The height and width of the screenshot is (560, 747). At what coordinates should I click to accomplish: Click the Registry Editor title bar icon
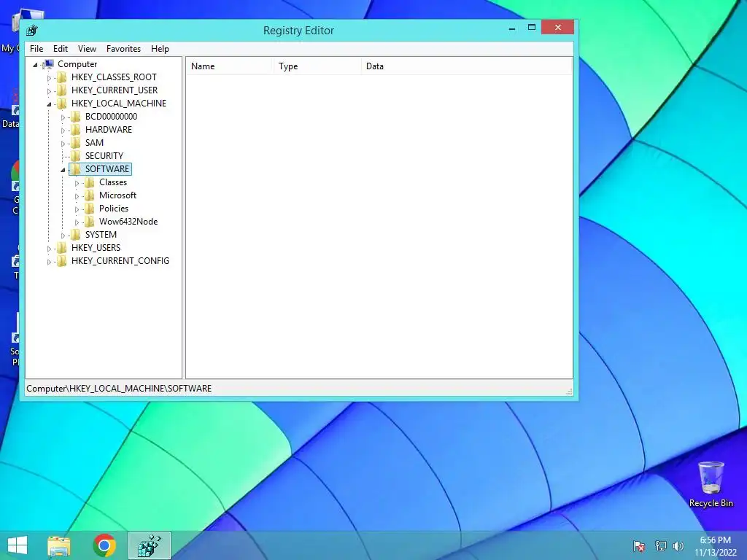(32, 31)
